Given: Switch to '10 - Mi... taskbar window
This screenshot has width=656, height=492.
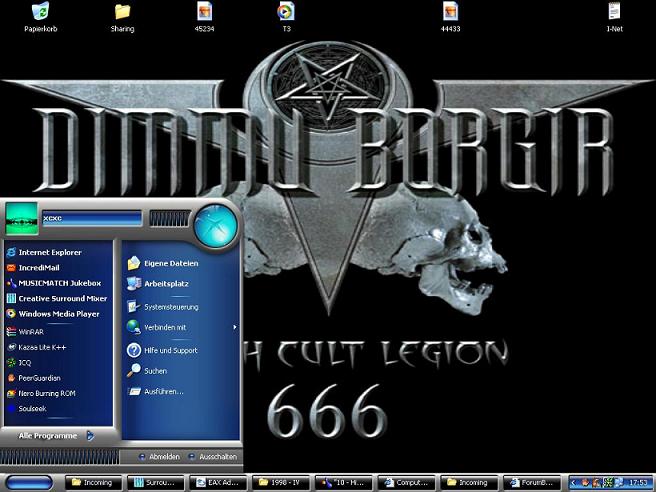Looking at the screenshot, I should click(344, 483).
